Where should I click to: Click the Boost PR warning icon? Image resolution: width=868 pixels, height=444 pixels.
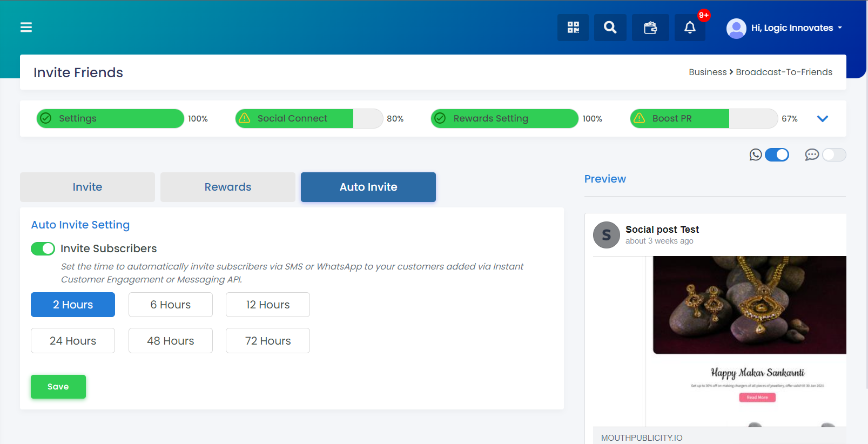pyautogui.click(x=640, y=118)
